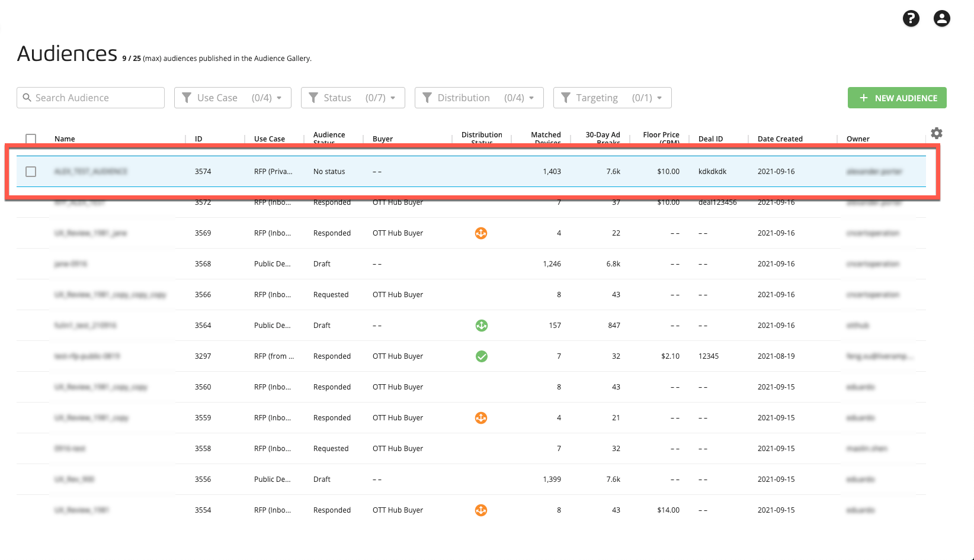Image resolution: width=974 pixels, height=560 pixels.
Task: Click the New Audience button
Action: (x=896, y=98)
